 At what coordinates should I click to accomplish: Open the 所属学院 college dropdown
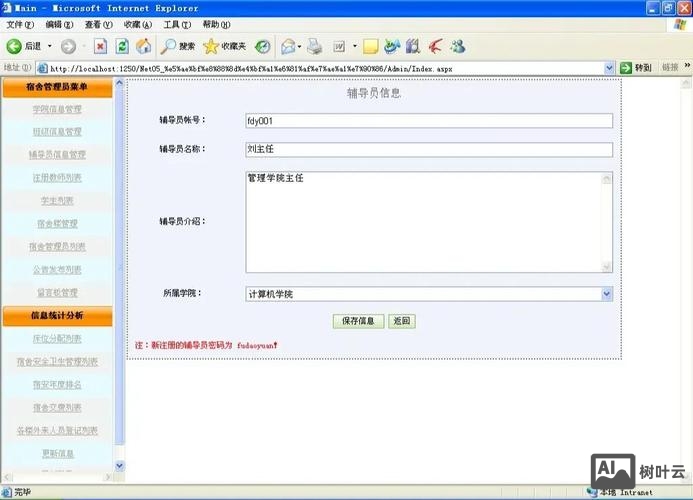point(606,294)
